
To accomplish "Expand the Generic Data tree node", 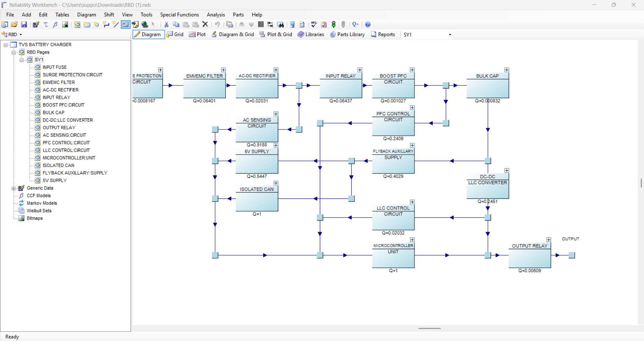I will (14, 188).
